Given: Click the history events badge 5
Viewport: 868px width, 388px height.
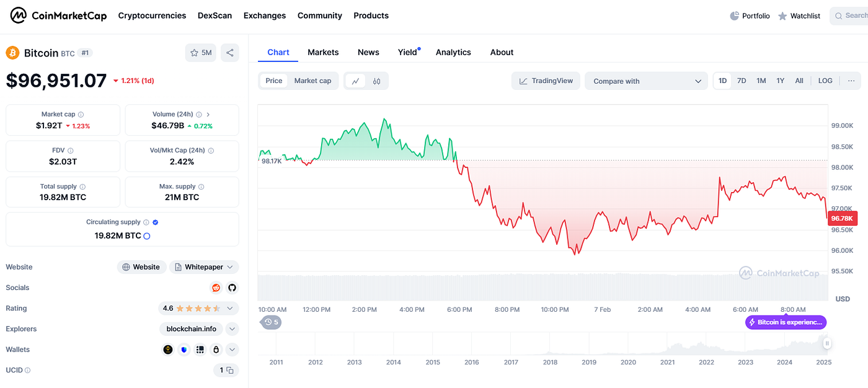Looking at the screenshot, I should click(271, 322).
